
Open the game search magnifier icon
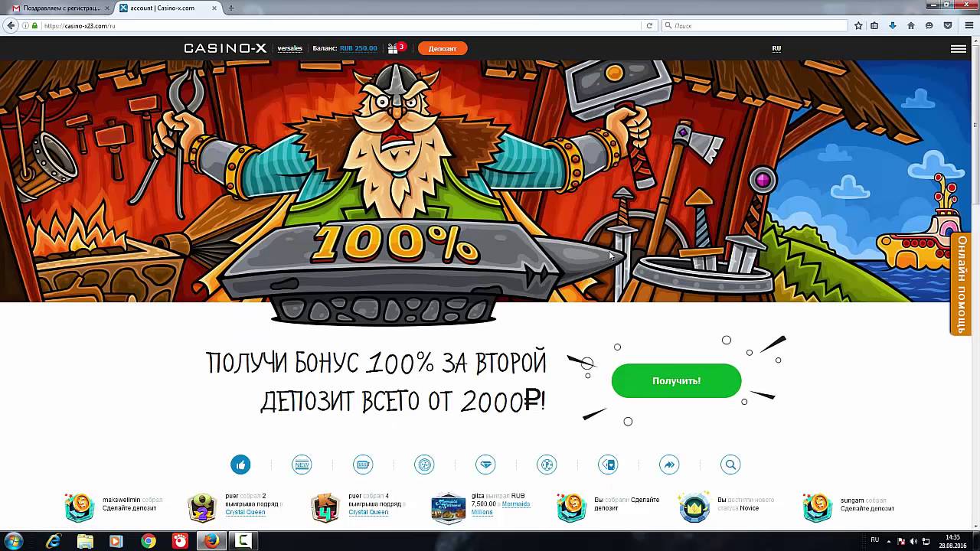[730, 465]
